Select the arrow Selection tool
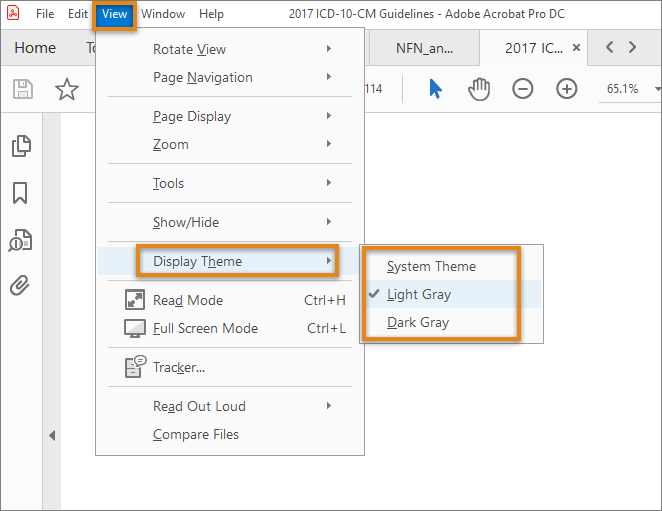 click(x=435, y=89)
